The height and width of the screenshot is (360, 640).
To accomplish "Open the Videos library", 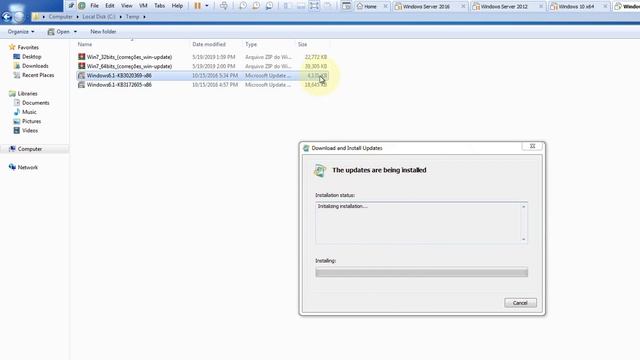I will pyautogui.click(x=30, y=131).
